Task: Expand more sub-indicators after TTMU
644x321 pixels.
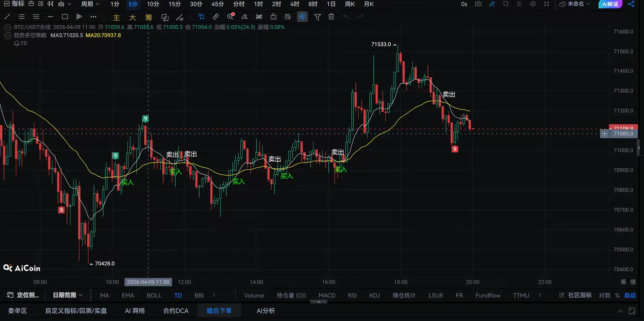Action: [x=540, y=295]
